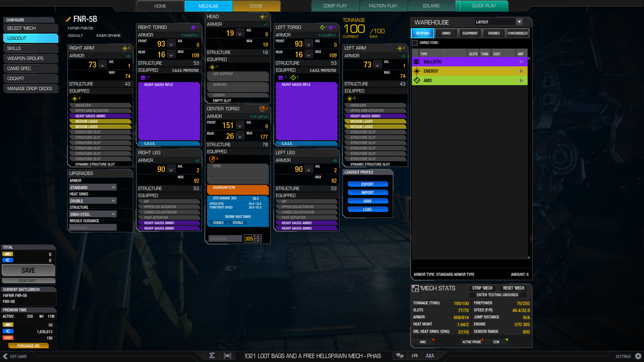Click the settings gear icon

click(x=638, y=356)
